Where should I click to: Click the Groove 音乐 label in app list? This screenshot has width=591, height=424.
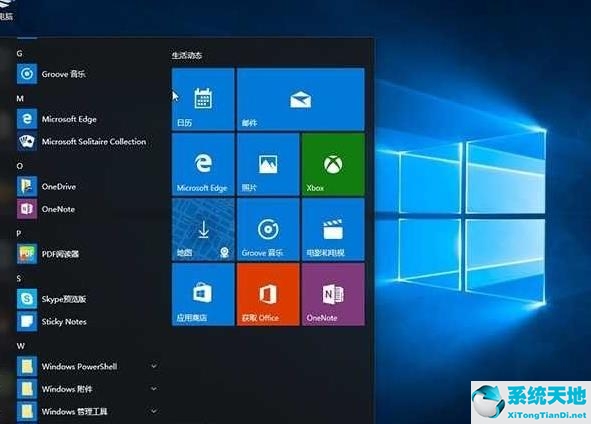pyautogui.click(x=63, y=74)
